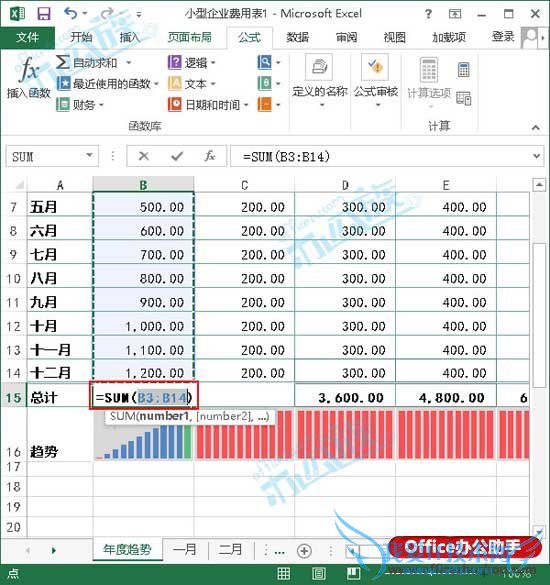Show more sheet tabs via ellipsis
This screenshot has width=550, height=585.
tap(279, 551)
